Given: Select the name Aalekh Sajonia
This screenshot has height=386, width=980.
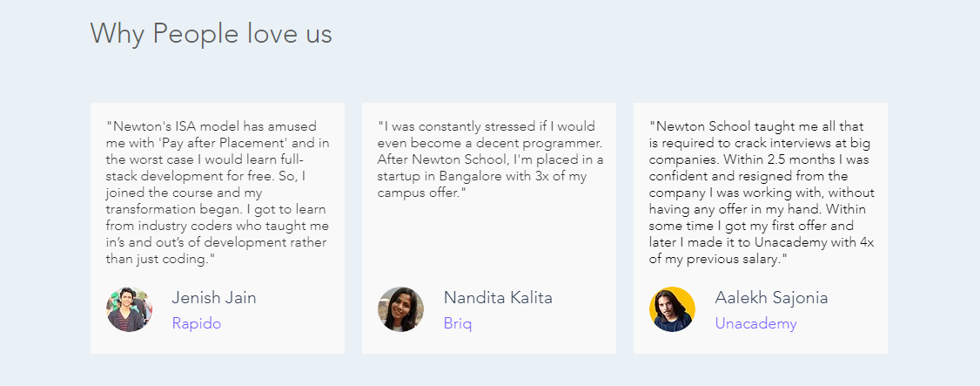Looking at the screenshot, I should 771,298.
